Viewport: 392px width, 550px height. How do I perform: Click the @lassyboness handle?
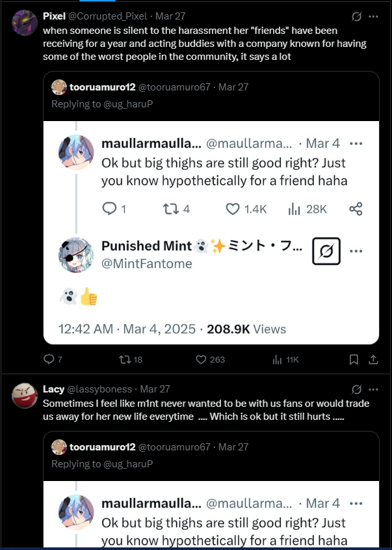click(99, 389)
